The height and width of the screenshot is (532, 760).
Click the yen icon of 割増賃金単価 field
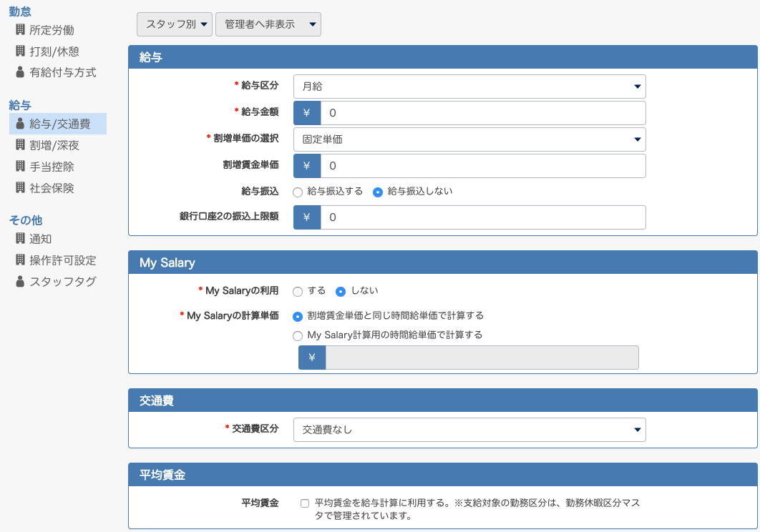click(307, 166)
